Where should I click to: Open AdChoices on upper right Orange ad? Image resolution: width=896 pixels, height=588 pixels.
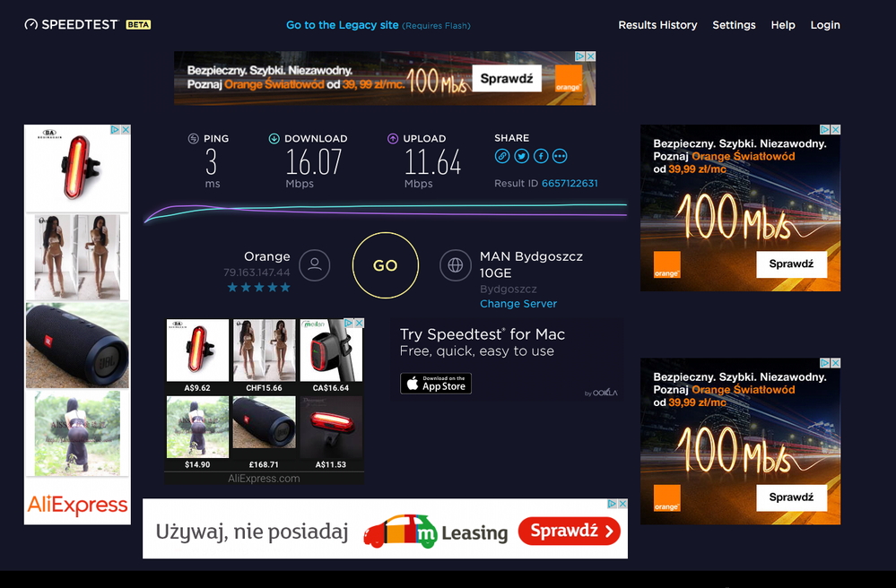[x=824, y=130]
